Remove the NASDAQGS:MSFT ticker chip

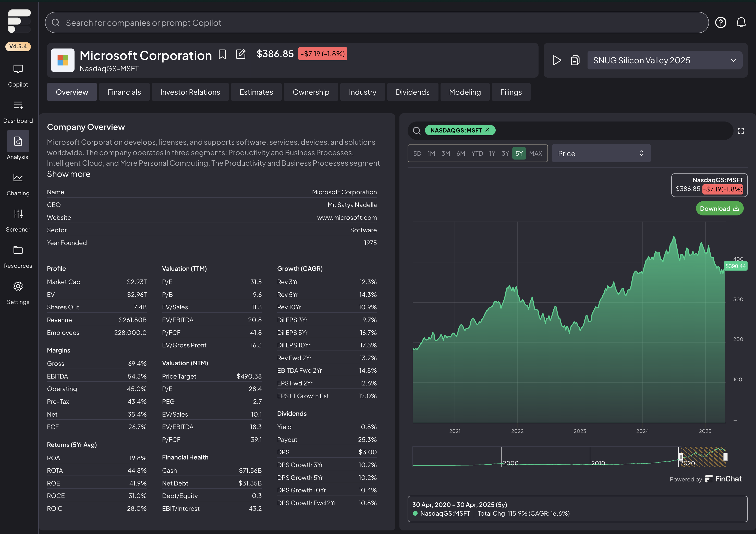tap(487, 130)
